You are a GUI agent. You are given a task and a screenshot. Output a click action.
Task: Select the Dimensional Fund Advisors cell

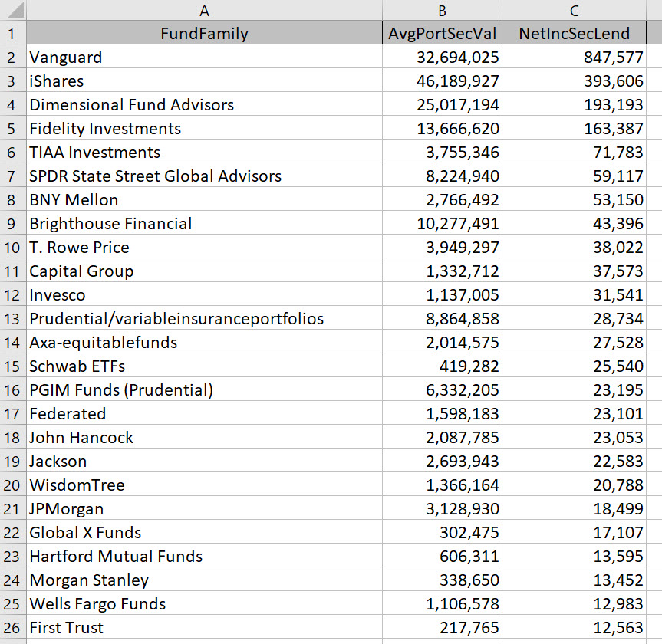[x=204, y=105]
